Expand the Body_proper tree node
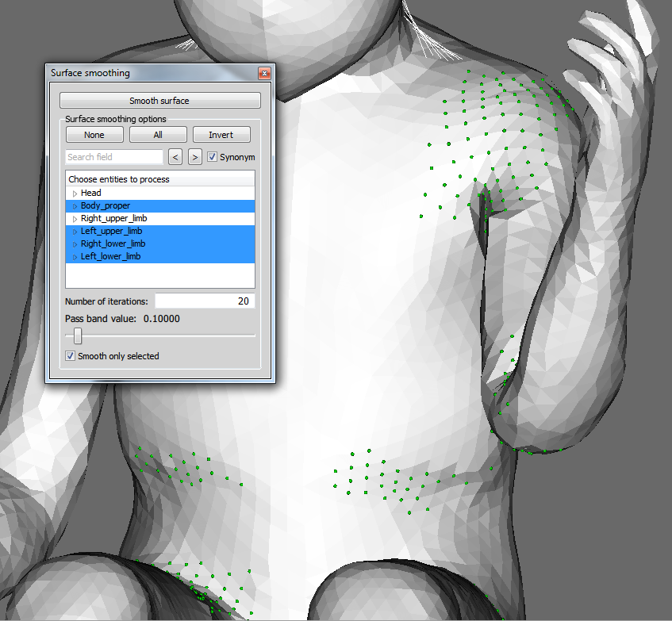This screenshot has height=621, width=672. (75, 206)
